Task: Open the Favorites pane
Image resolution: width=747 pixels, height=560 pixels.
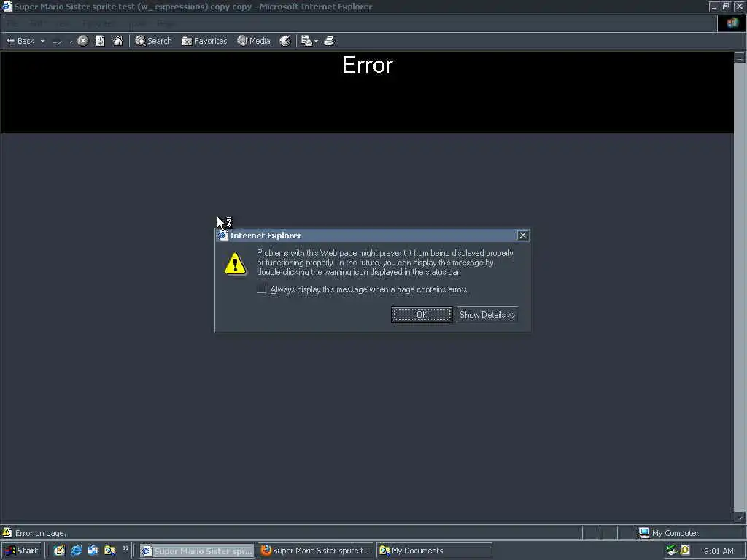Action: pyautogui.click(x=204, y=41)
